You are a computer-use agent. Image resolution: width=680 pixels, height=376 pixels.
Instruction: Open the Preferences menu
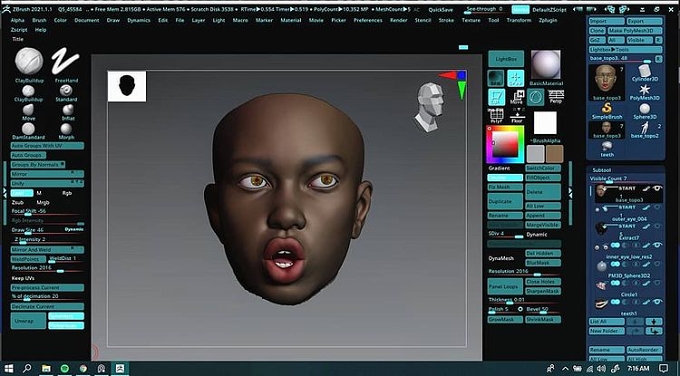pos(368,20)
